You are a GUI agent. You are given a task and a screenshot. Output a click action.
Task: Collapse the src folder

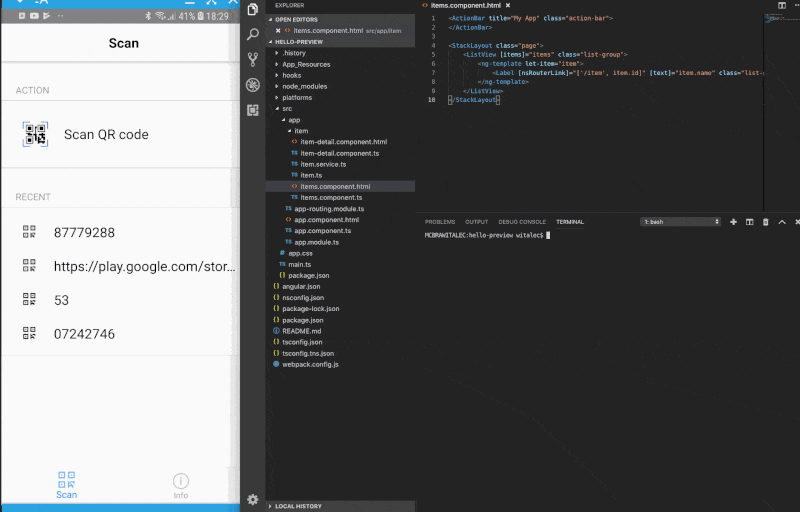click(x=286, y=108)
